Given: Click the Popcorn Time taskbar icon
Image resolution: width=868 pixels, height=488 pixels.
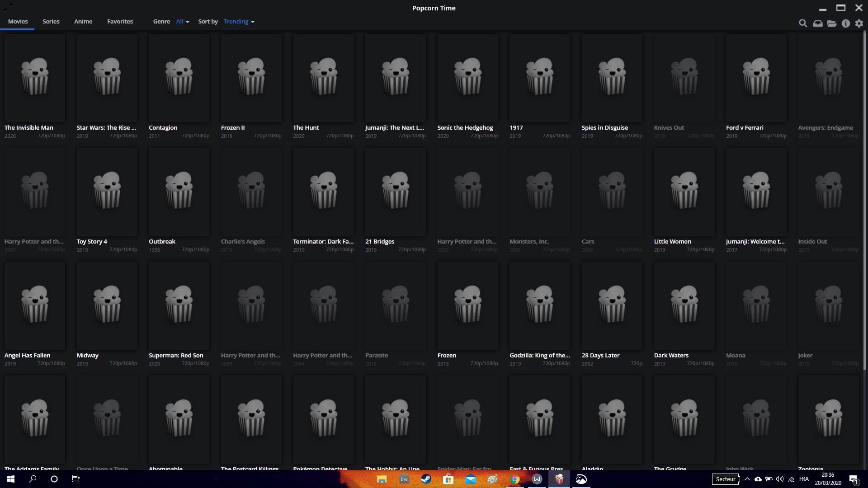Looking at the screenshot, I should (559, 479).
